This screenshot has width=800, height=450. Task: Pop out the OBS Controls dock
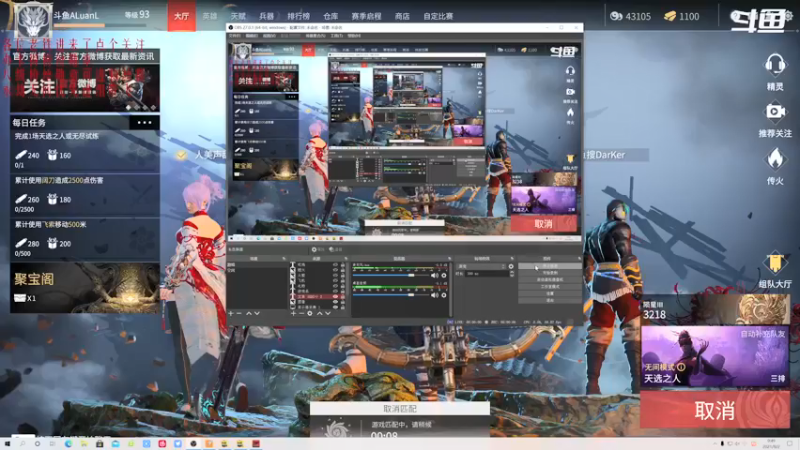(x=579, y=259)
